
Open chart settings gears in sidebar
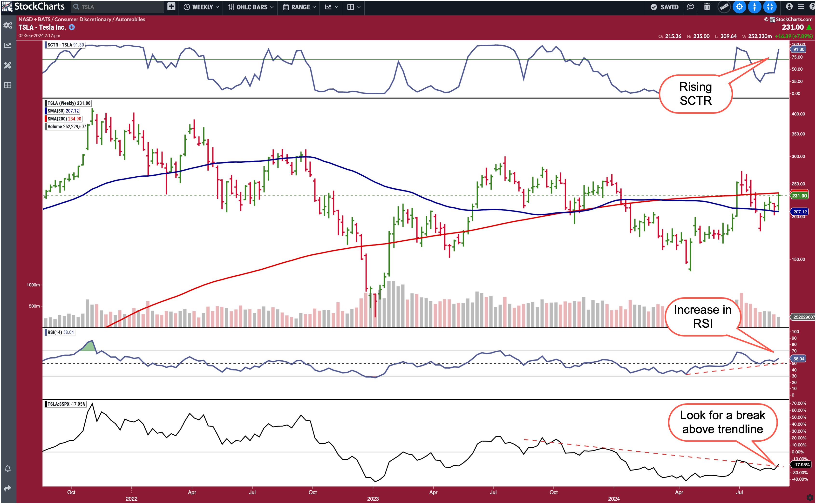click(8, 25)
